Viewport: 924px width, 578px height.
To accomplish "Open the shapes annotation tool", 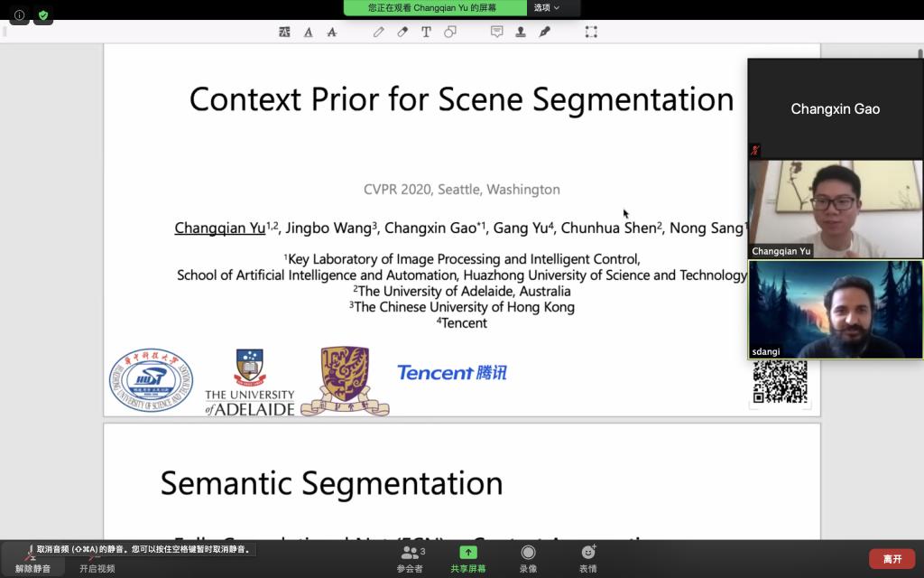I will [x=449, y=32].
